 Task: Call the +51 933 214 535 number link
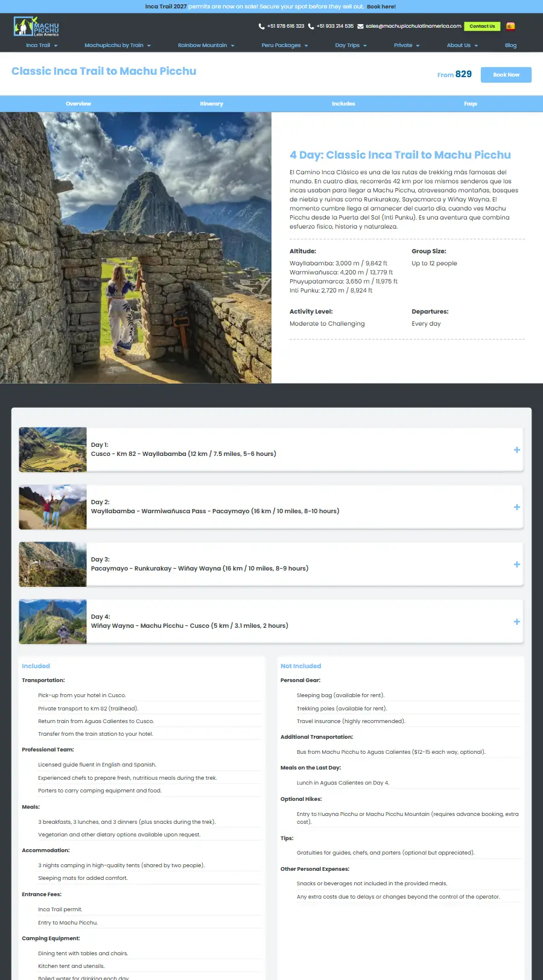pyautogui.click(x=335, y=27)
